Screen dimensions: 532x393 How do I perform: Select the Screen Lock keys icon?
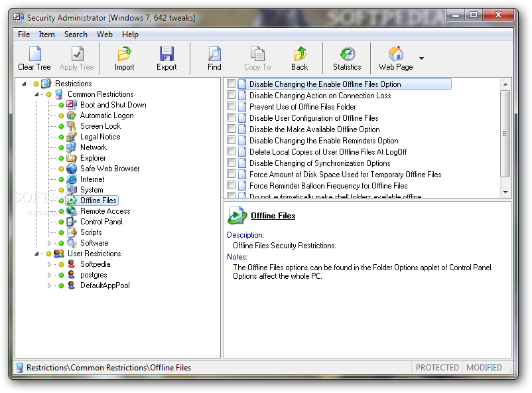coord(72,126)
